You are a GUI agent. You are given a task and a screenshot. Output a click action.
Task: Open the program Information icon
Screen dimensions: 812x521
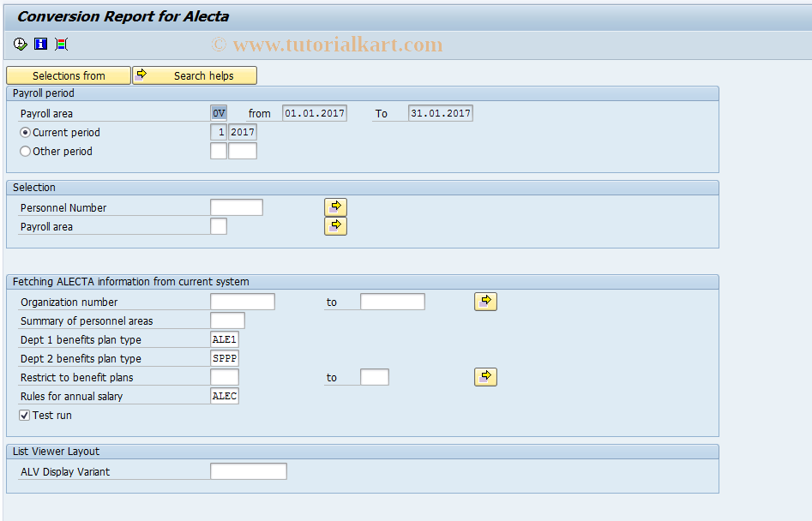(40, 44)
